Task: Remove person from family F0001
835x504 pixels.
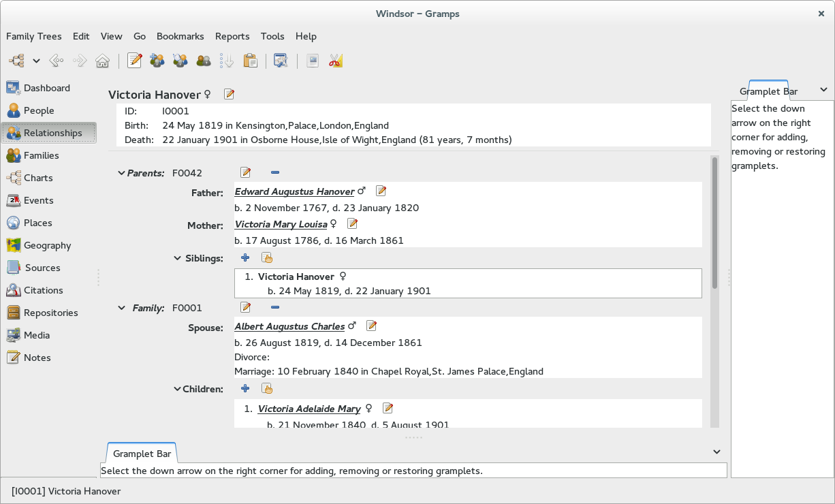Action: pos(275,308)
